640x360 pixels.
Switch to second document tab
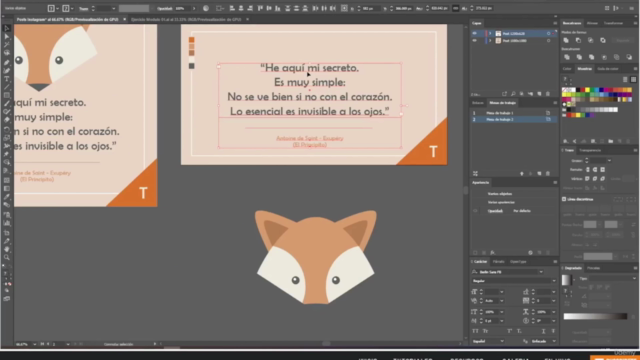186,19
